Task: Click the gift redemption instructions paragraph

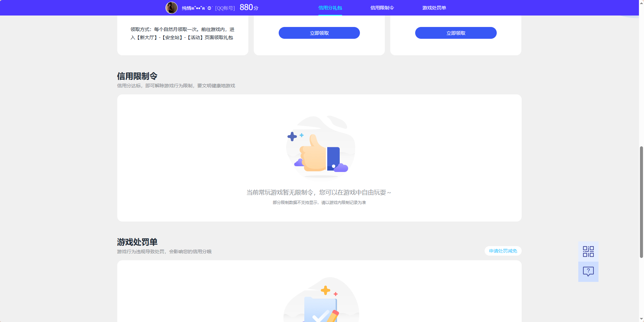Action: (x=182, y=33)
